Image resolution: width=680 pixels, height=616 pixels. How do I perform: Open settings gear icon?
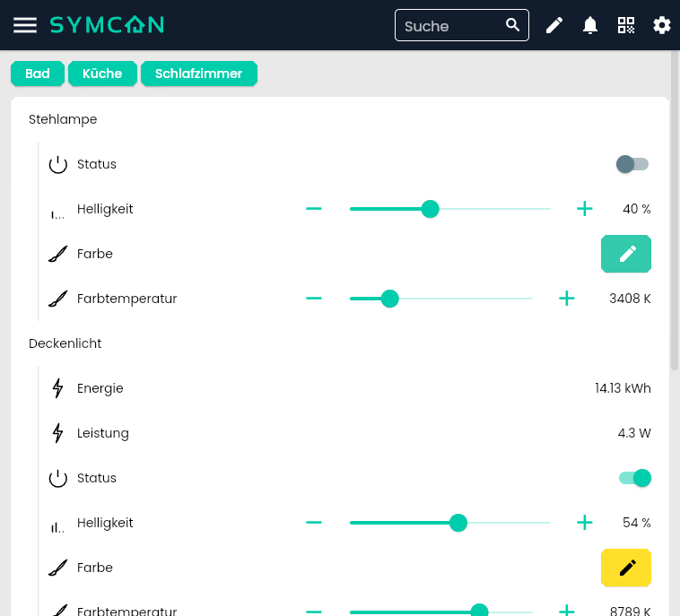[x=662, y=25]
